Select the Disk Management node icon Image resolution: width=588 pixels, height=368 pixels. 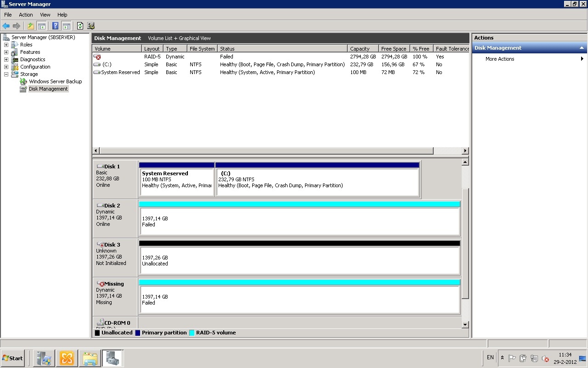pyautogui.click(x=23, y=89)
